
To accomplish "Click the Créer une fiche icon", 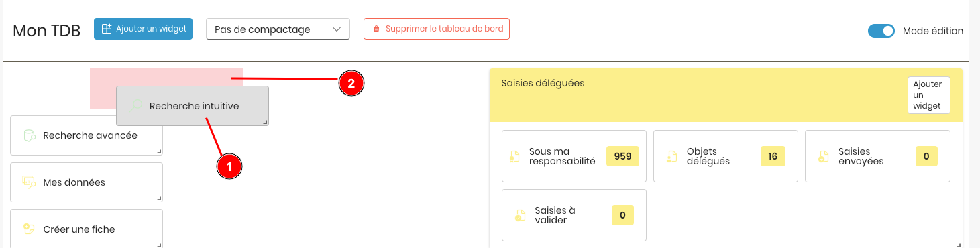I will coord(29,229).
